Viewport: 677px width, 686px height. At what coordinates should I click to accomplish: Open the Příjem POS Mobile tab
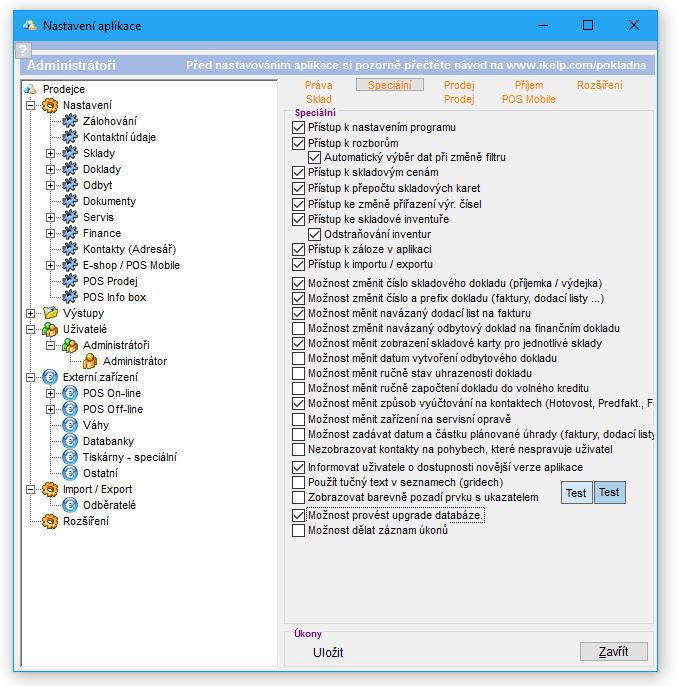click(x=529, y=92)
